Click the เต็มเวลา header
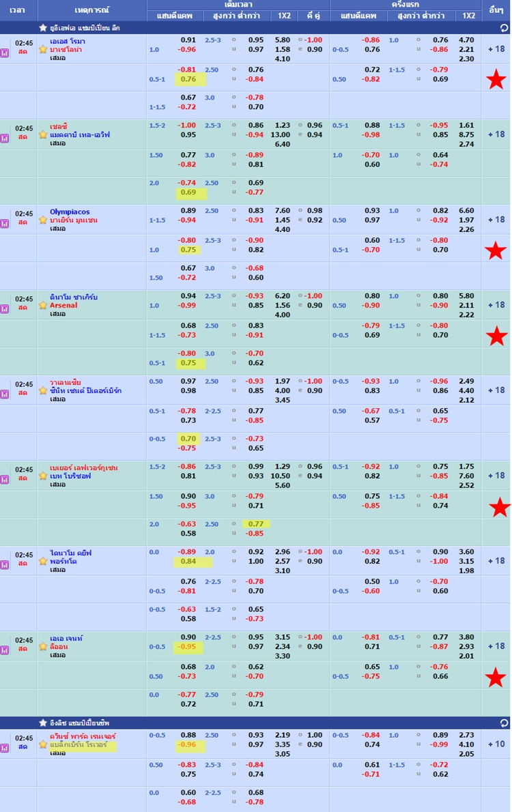This screenshot has width=512, height=812. [238, 5]
